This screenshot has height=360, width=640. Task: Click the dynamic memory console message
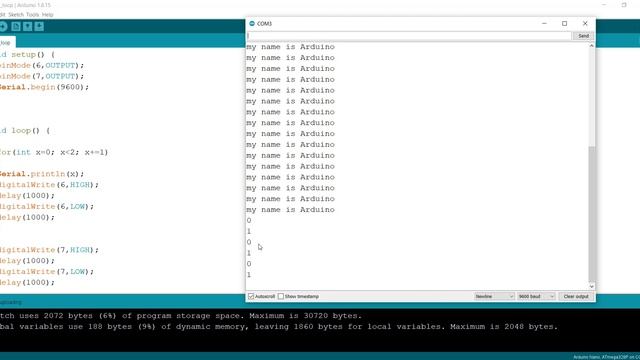(279, 327)
